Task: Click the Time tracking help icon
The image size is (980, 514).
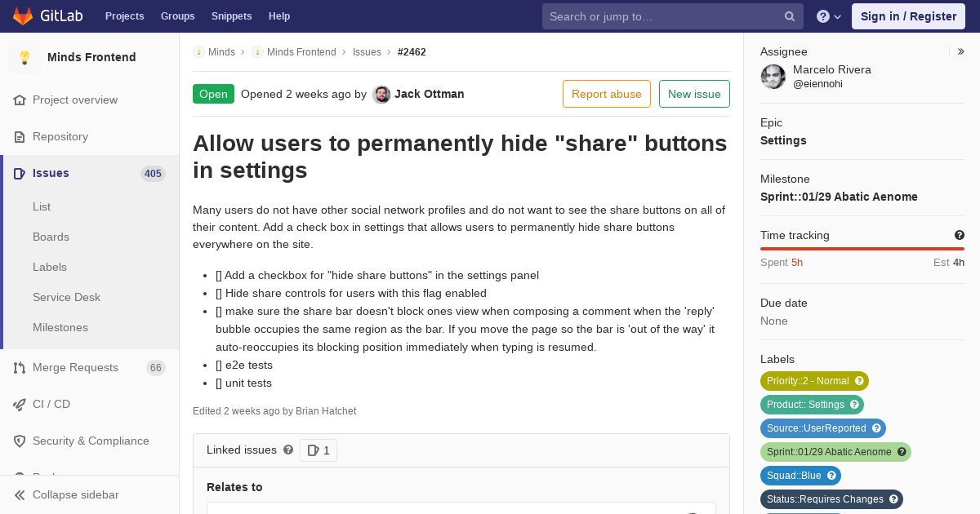Action: pyautogui.click(x=959, y=235)
